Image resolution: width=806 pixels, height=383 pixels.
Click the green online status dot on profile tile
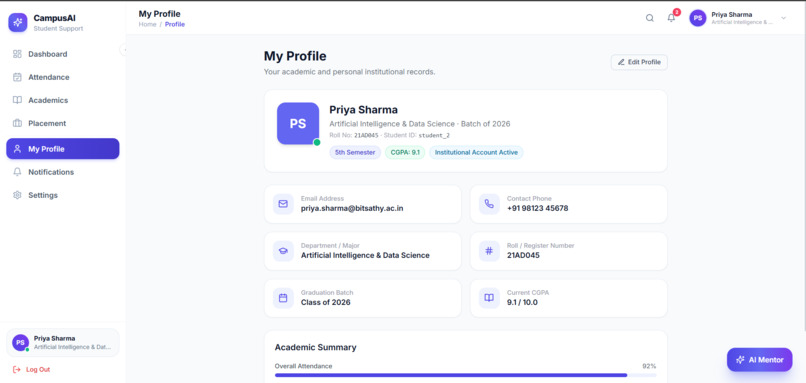(x=317, y=142)
